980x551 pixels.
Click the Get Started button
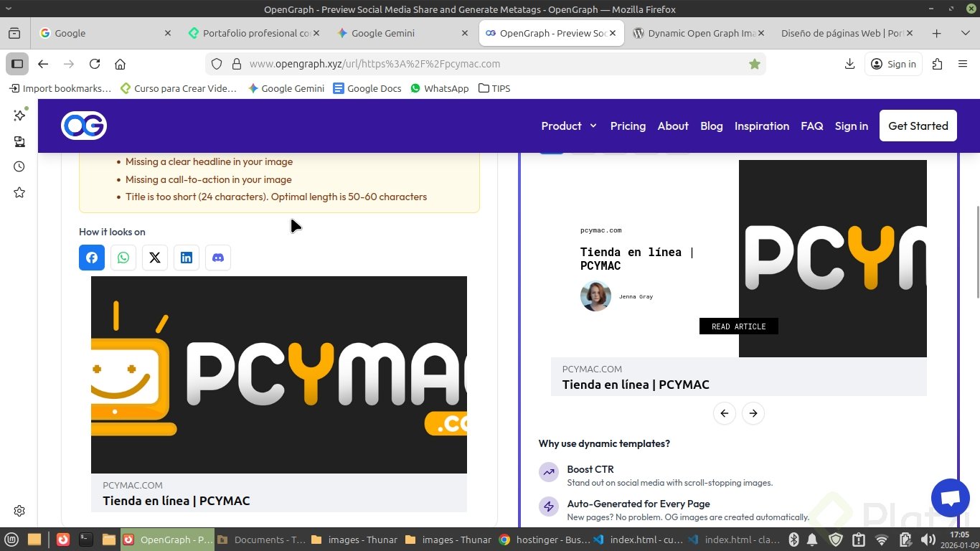(918, 126)
